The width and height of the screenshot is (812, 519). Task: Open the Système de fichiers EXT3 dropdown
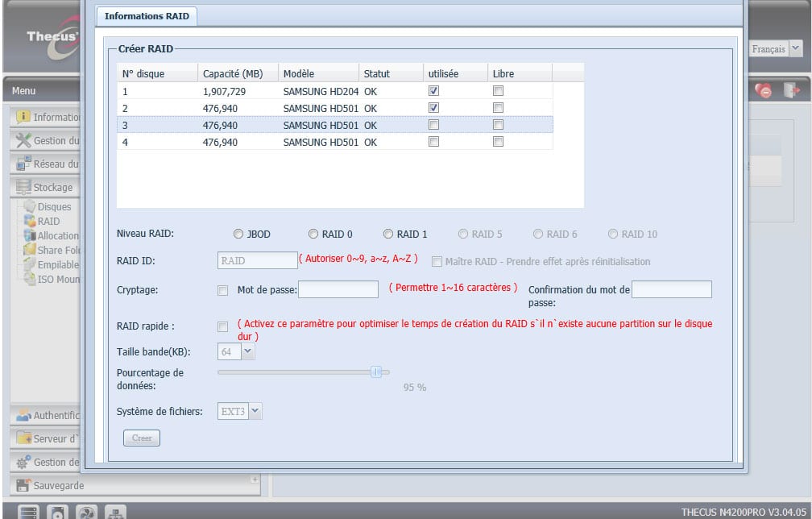click(255, 411)
